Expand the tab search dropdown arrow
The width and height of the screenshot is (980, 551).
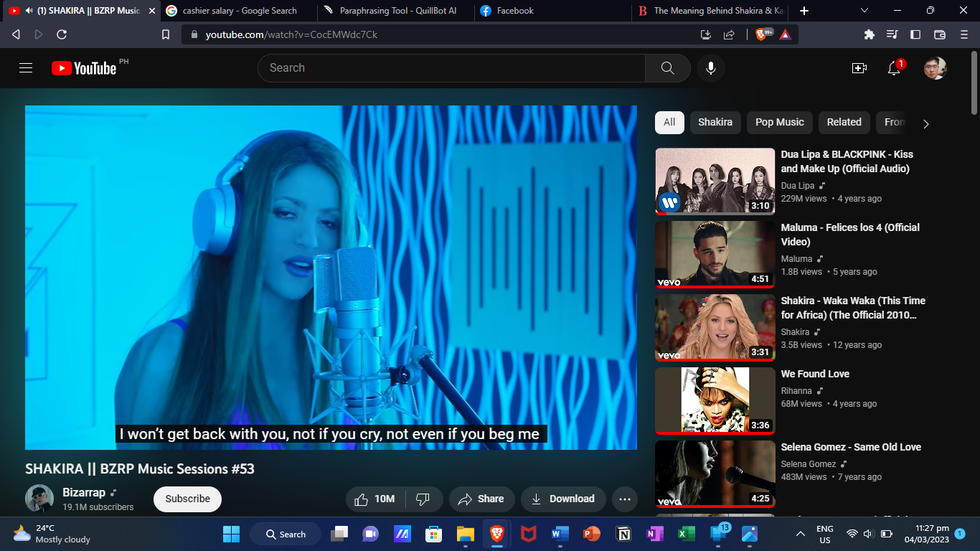point(864,11)
